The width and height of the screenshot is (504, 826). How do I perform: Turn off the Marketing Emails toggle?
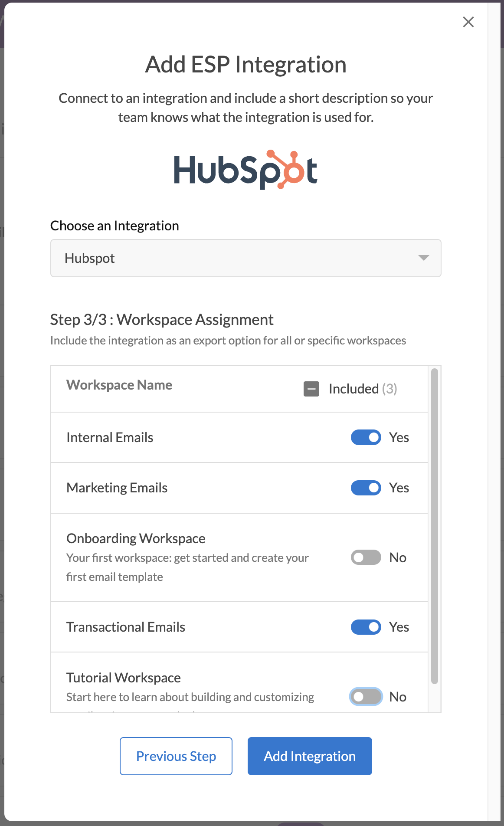(x=366, y=488)
